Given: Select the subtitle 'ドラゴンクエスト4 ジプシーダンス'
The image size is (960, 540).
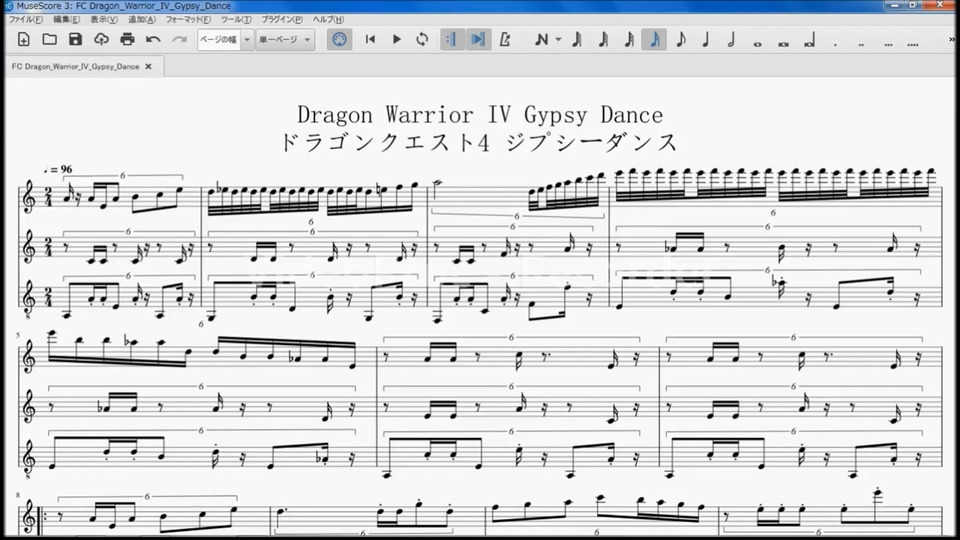Looking at the screenshot, I should (479, 142).
